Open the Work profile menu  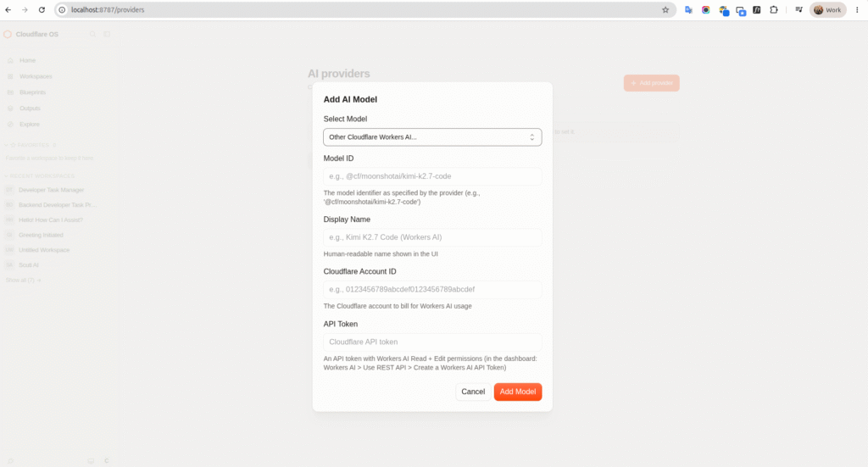pos(828,10)
